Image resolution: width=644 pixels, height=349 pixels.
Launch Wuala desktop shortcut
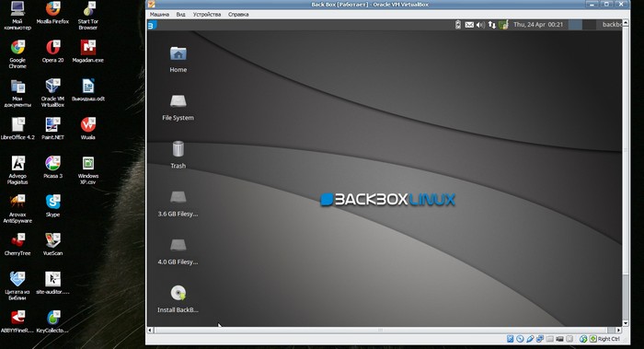[88, 128]
